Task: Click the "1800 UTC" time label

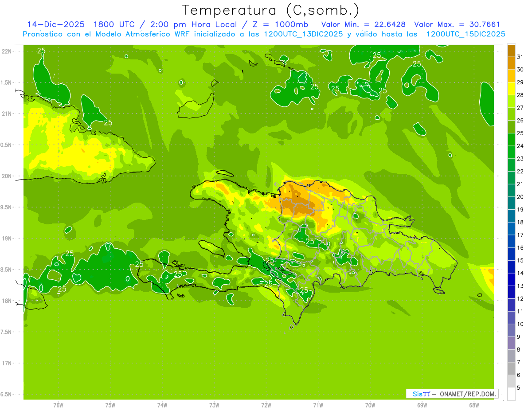Action: click(x=115, y=24)
